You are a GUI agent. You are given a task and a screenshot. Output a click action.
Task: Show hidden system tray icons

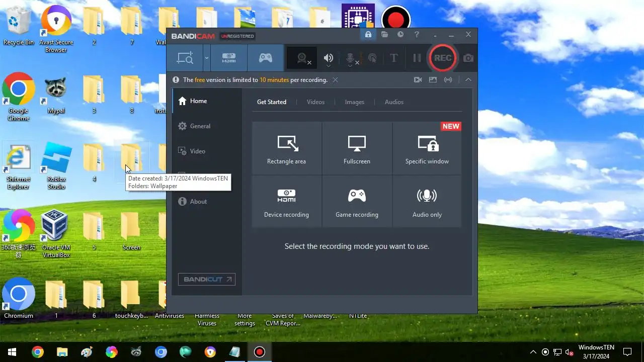533,352
